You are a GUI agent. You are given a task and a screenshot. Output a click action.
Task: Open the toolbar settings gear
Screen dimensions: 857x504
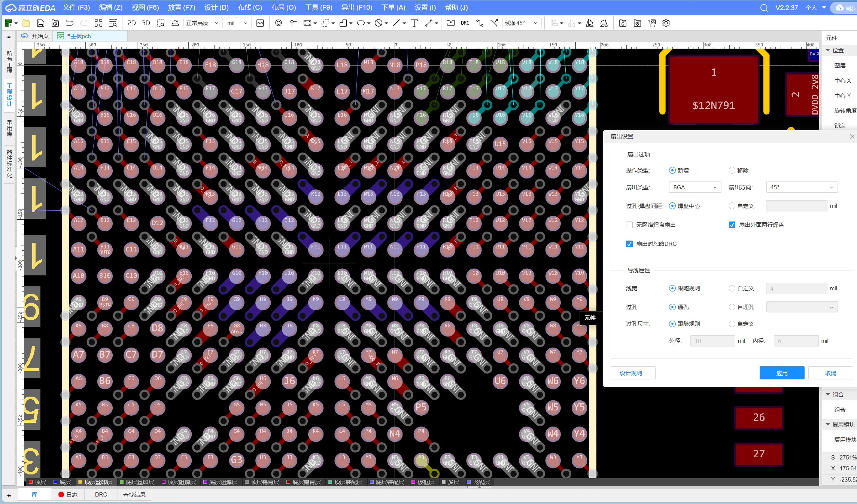pyautogui.click(x=666, y=23)
